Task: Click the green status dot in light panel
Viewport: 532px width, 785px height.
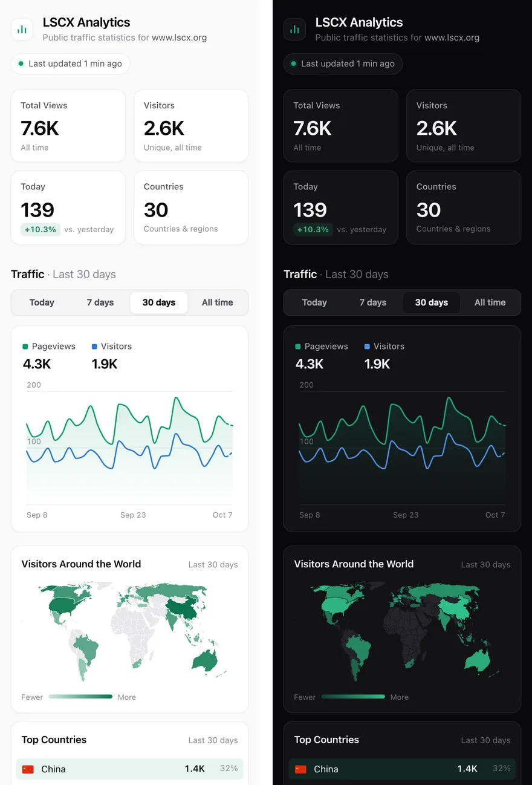Action: tap(22, 64)
